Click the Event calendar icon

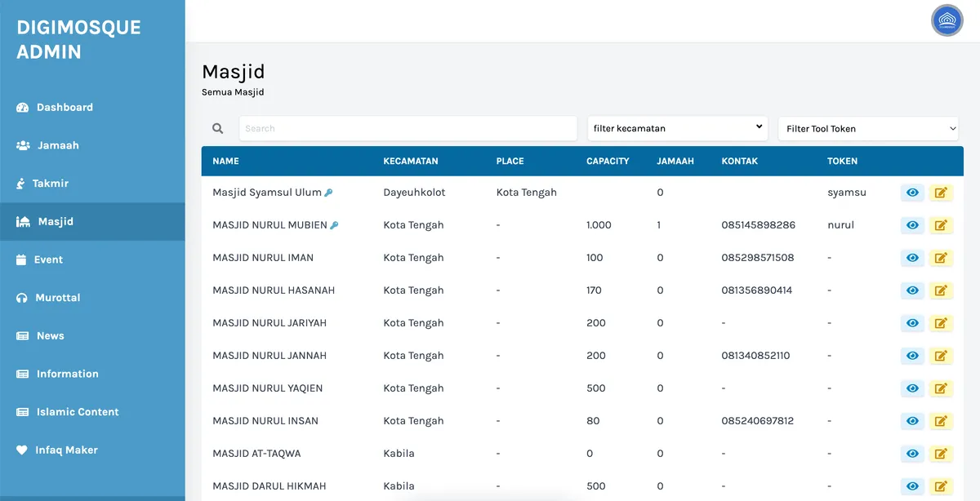click(x=21, y=259)
